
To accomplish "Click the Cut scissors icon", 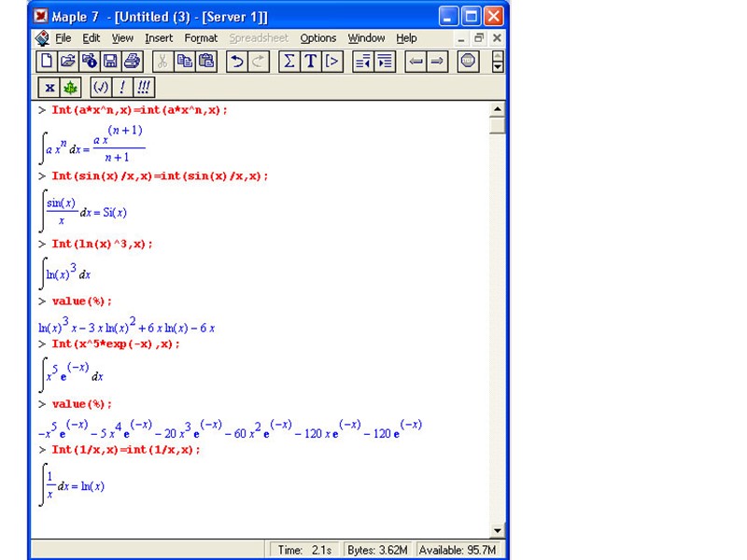I will click(x=162, y=62).
